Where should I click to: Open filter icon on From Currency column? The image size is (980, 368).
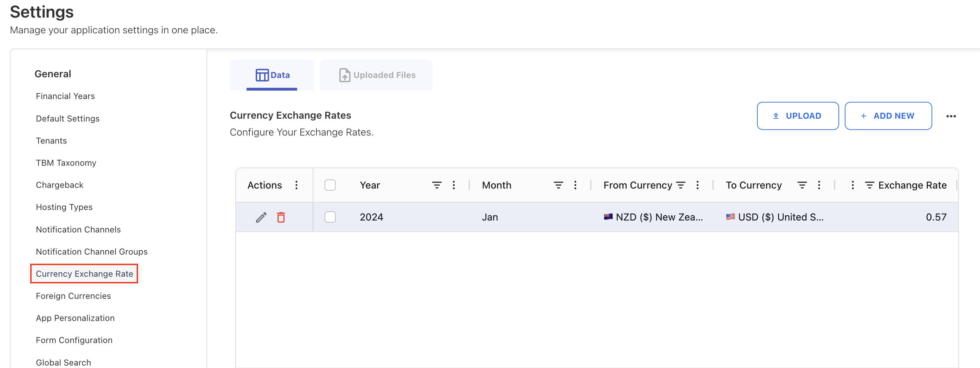coord(680,185)
